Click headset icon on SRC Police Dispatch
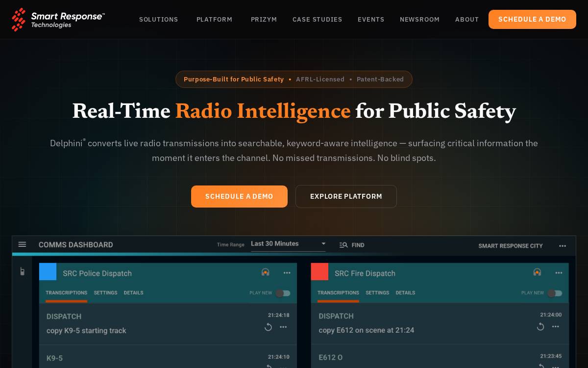Screen dimensions: 588x368 point(265,272)
